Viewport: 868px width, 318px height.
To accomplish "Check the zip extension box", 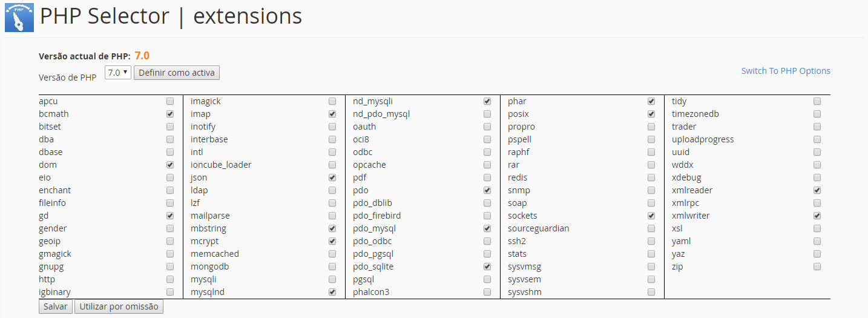I will [817, 267].
